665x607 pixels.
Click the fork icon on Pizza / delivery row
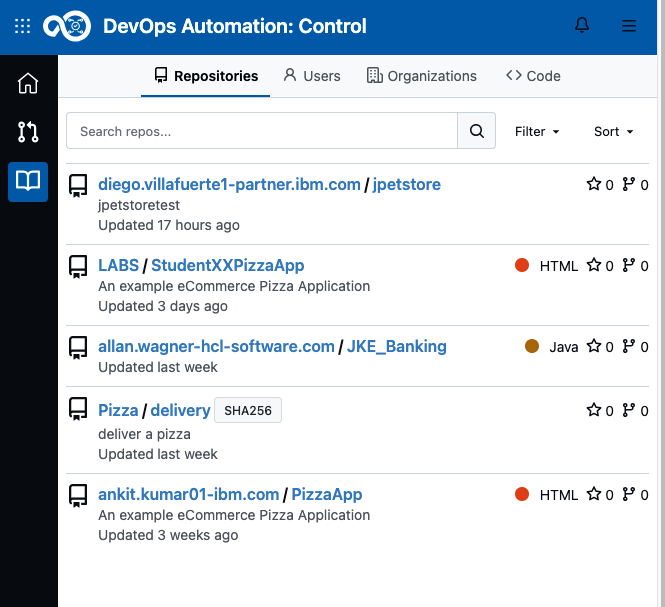coord(629,410)
